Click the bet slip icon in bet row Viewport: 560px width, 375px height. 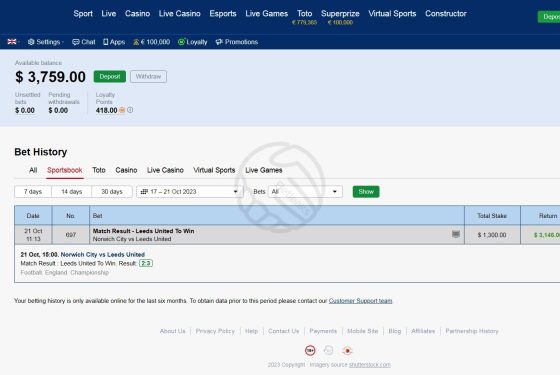[456, 234]
